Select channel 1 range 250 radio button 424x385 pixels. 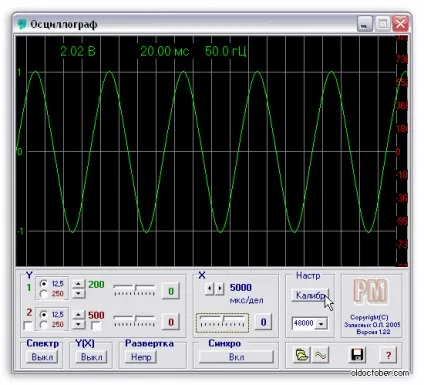point(43,294)
